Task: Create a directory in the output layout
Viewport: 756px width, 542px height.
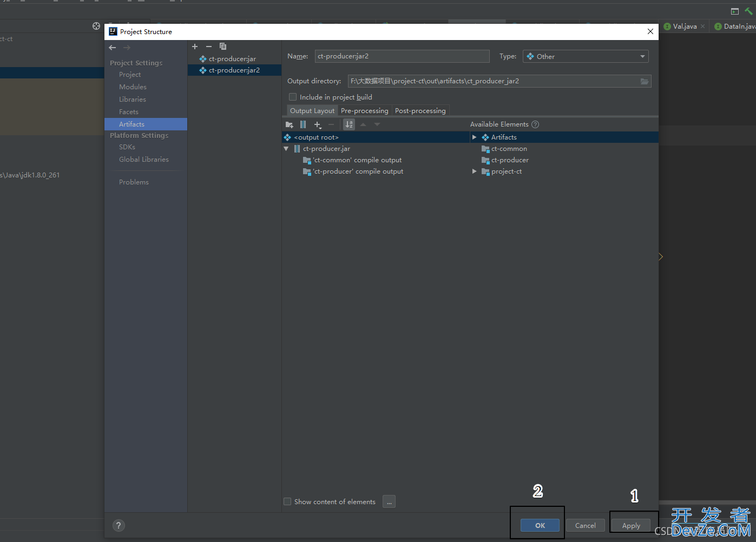Action: point(289,124)
